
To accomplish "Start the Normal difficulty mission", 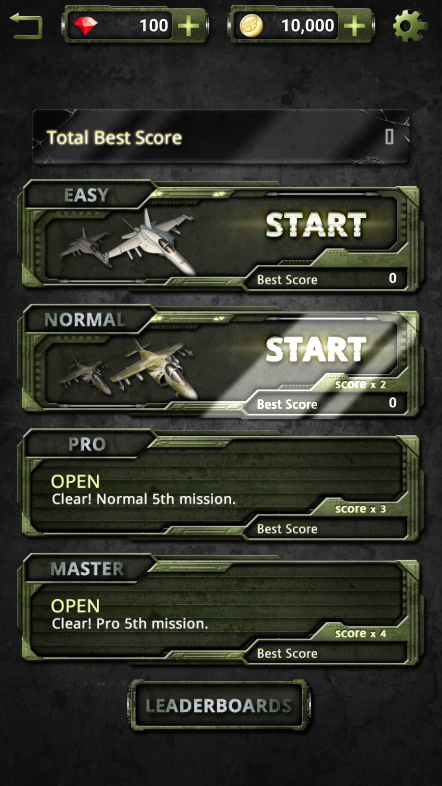I will click(x=316, y=349).
